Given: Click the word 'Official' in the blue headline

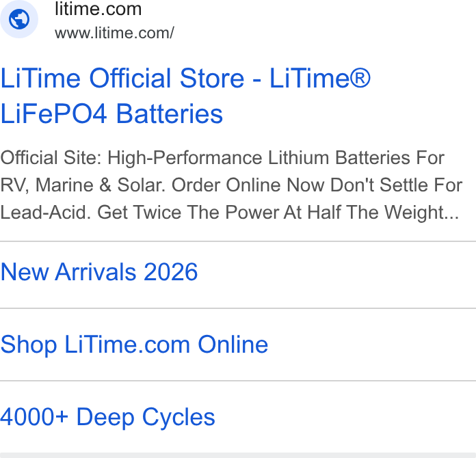Looking at the screenshot, I should click(131, 79).
